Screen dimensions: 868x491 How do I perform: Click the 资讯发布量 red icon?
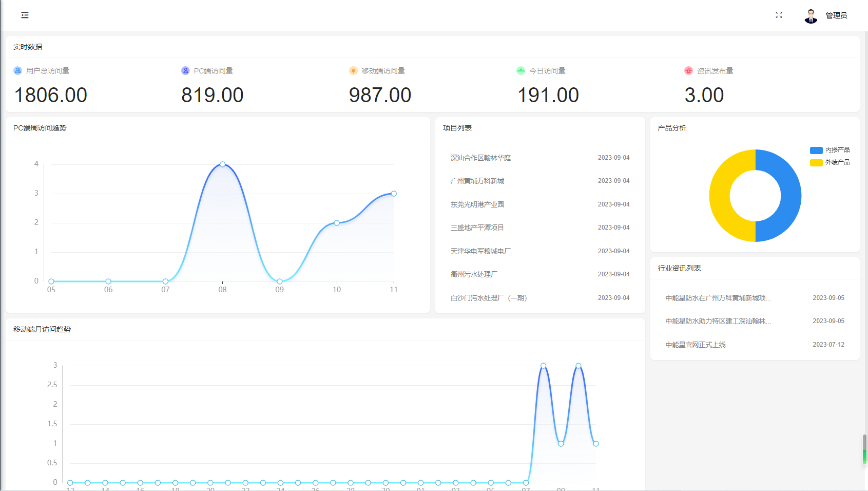tap(688, 71)
